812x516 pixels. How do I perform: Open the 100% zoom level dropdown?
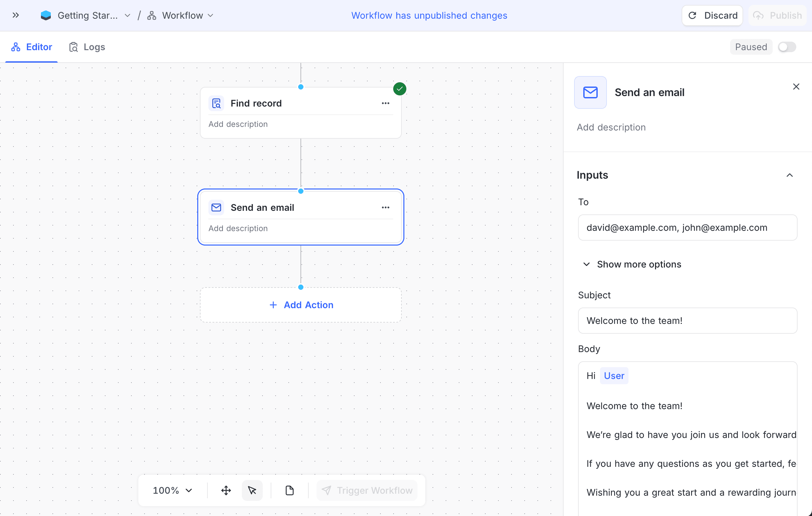click(x=173, y=490)
